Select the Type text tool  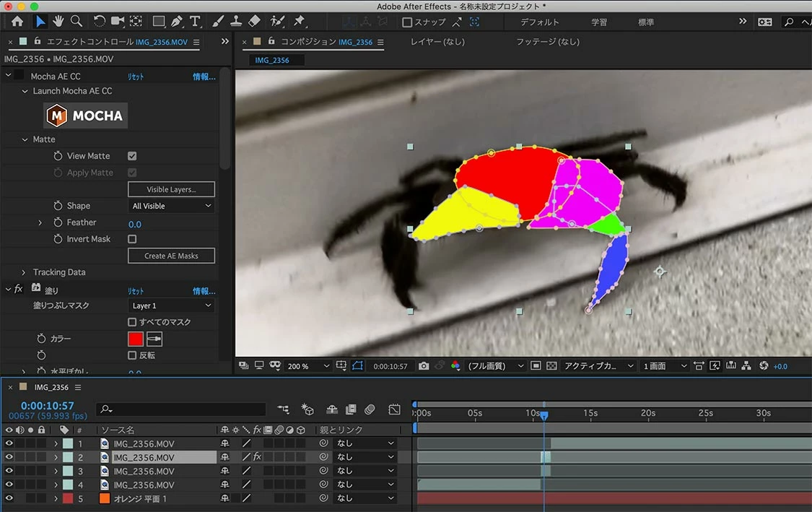(195, 22)
